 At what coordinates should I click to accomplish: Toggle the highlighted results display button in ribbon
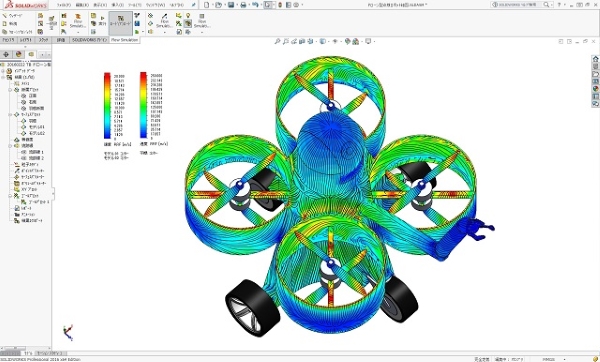coord(188,24)
